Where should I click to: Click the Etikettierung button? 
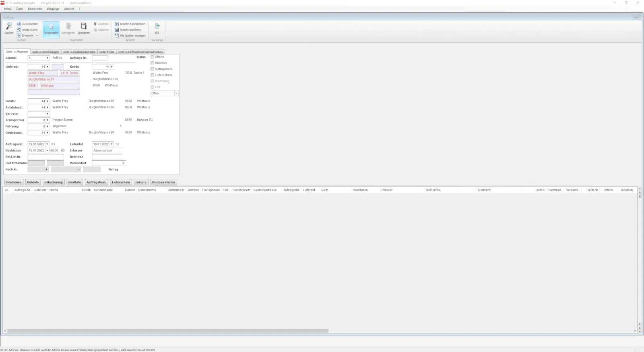pyautogui.click(x=54, y=182)
